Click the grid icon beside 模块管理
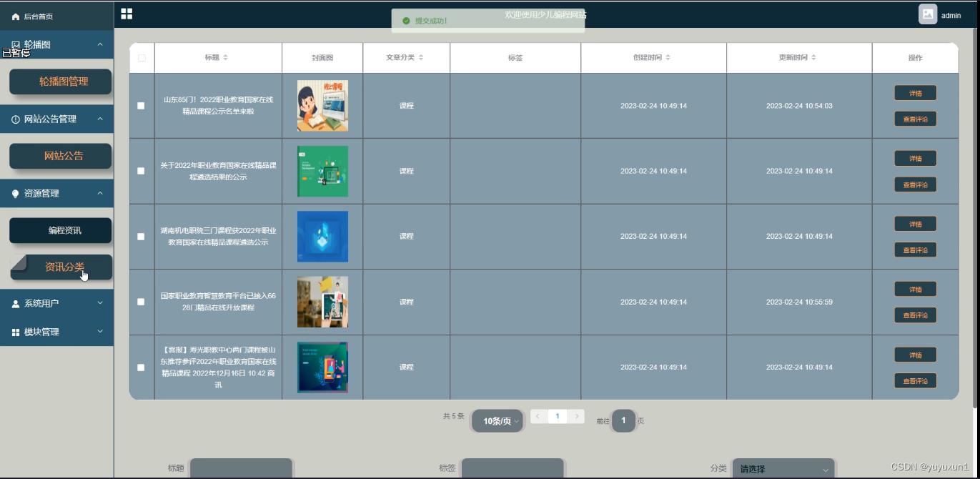Image resolution: width=980 pixels, height=479 pixels. tap(16, 332)
